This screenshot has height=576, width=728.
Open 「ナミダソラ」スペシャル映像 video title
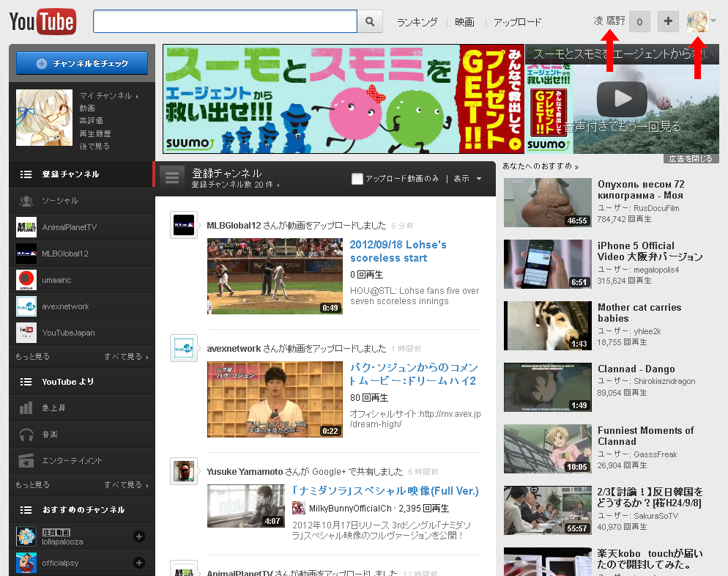(385, 491)
